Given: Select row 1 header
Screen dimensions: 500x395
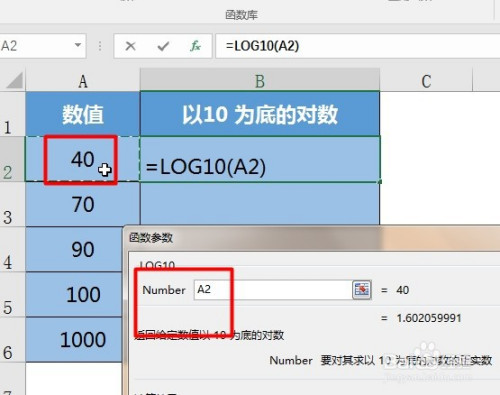Looking at the screenshot, I should 12,114.
